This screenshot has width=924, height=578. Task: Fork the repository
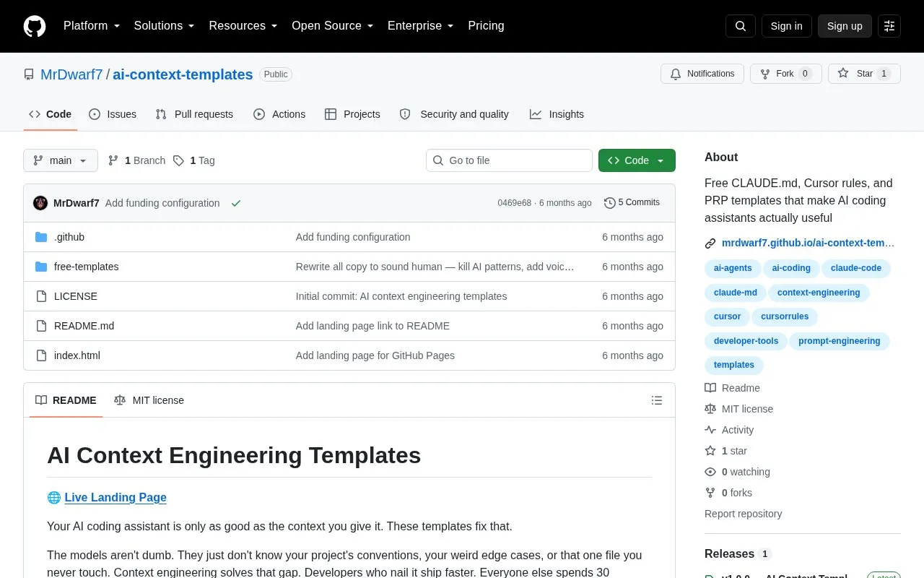785,74
